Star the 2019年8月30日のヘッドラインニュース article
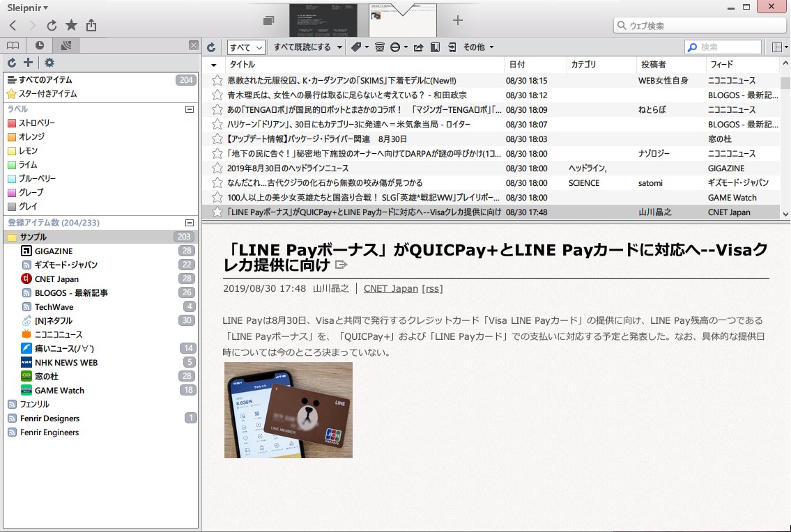 pos(217,168)
